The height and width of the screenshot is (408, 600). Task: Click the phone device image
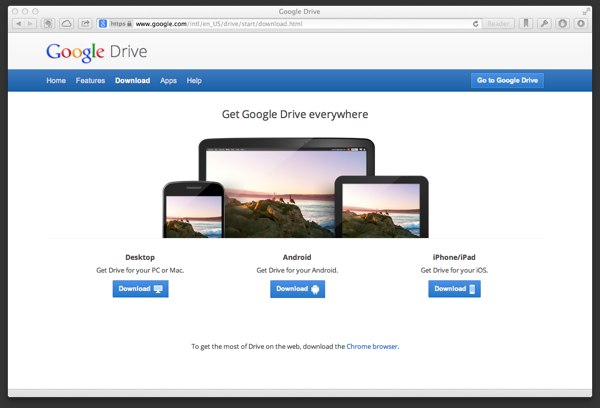coord(194,209)
